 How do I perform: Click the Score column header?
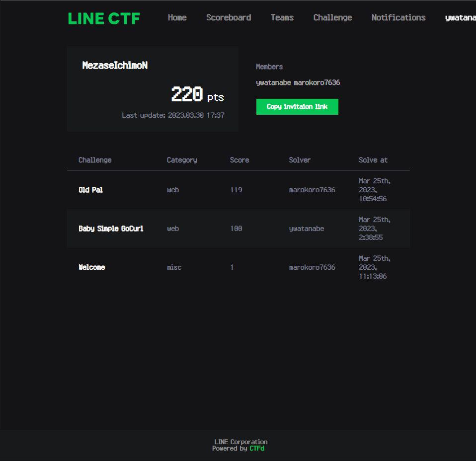(239, 160)
